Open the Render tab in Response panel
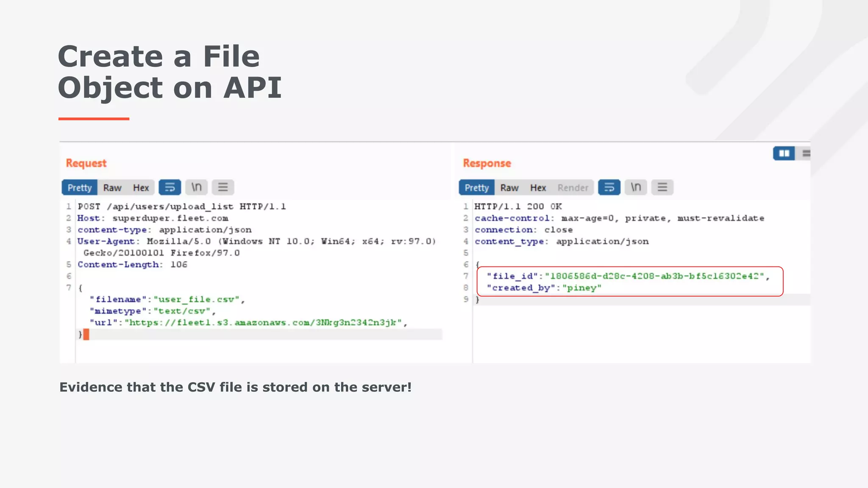868x488 pixels. tap(573, 188)
